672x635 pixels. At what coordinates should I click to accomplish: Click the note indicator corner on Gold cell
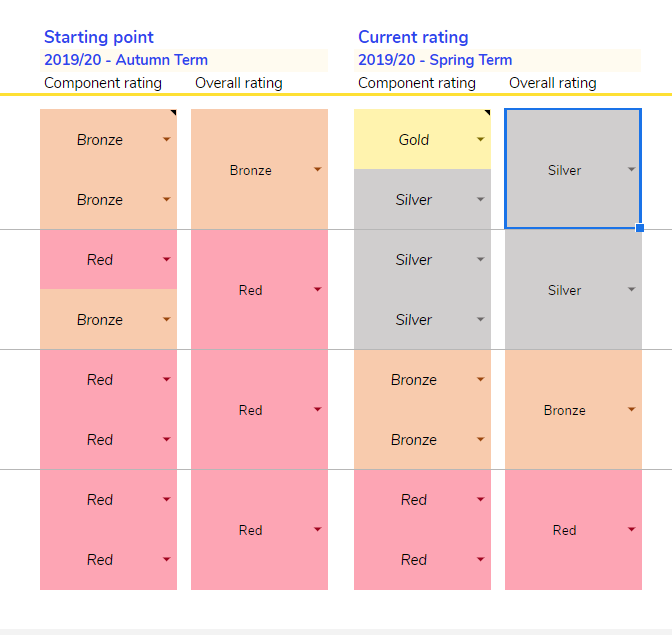487,113
